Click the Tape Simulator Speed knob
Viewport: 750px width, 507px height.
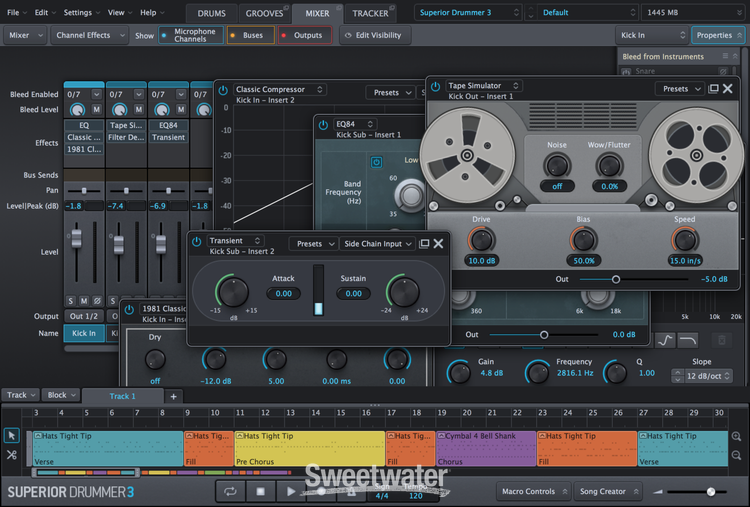coord(685,241)
